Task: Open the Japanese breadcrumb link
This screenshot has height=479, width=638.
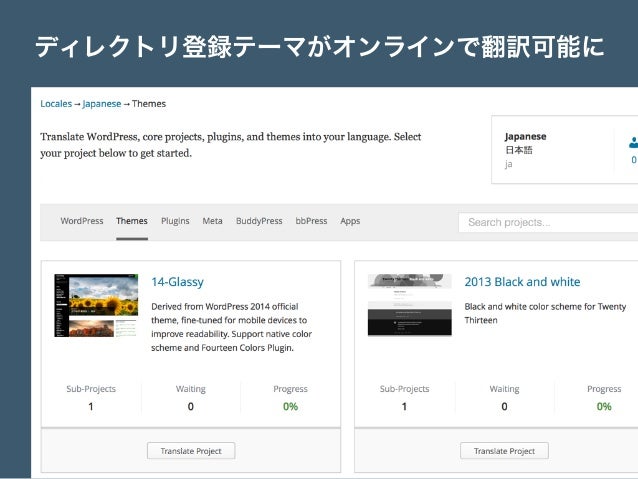Action: (x=102, y=104)
